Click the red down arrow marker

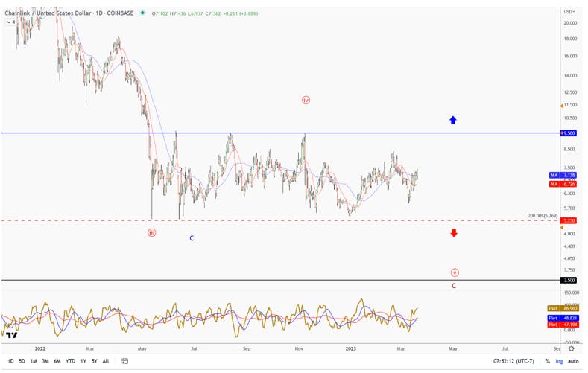[454, 233]
